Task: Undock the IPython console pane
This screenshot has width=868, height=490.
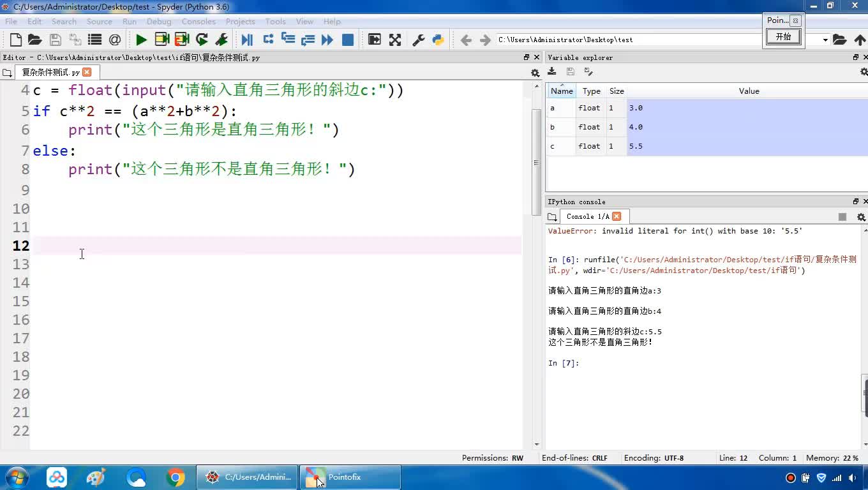Action: tap(856, 202)
